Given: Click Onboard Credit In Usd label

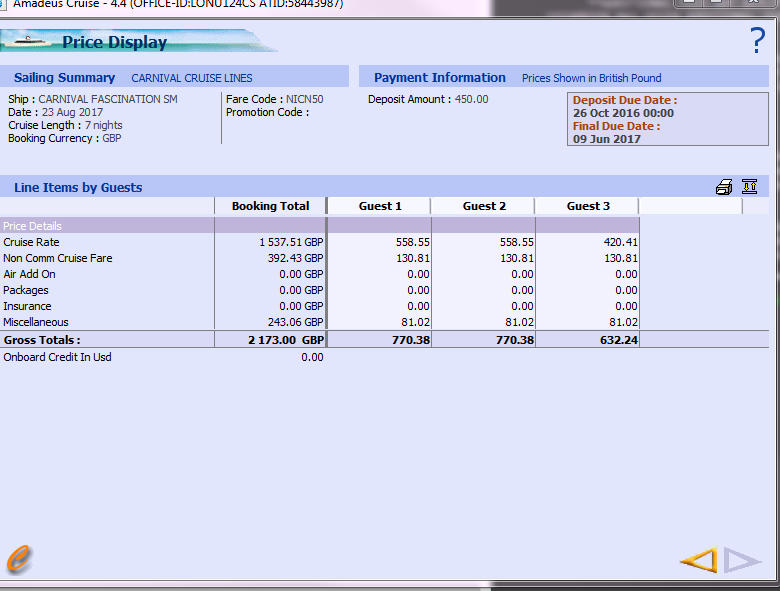Looking at the screenshot, I should [x=57, y=357].
